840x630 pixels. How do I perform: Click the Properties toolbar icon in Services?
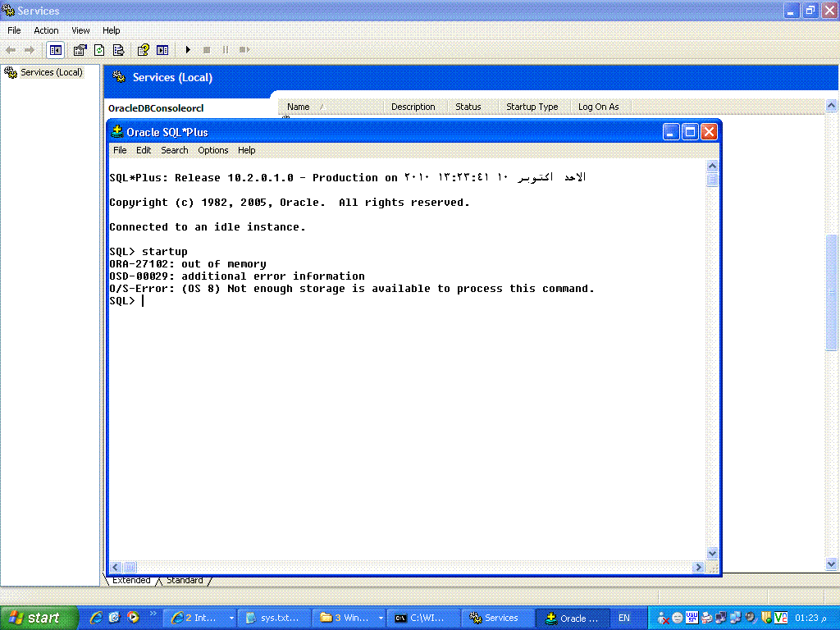point(80,50)
